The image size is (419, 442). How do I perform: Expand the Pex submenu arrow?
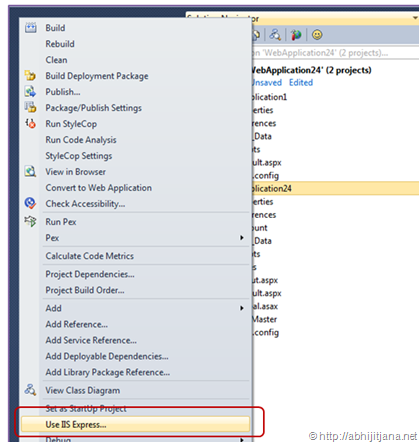click(x=242, y=238)
